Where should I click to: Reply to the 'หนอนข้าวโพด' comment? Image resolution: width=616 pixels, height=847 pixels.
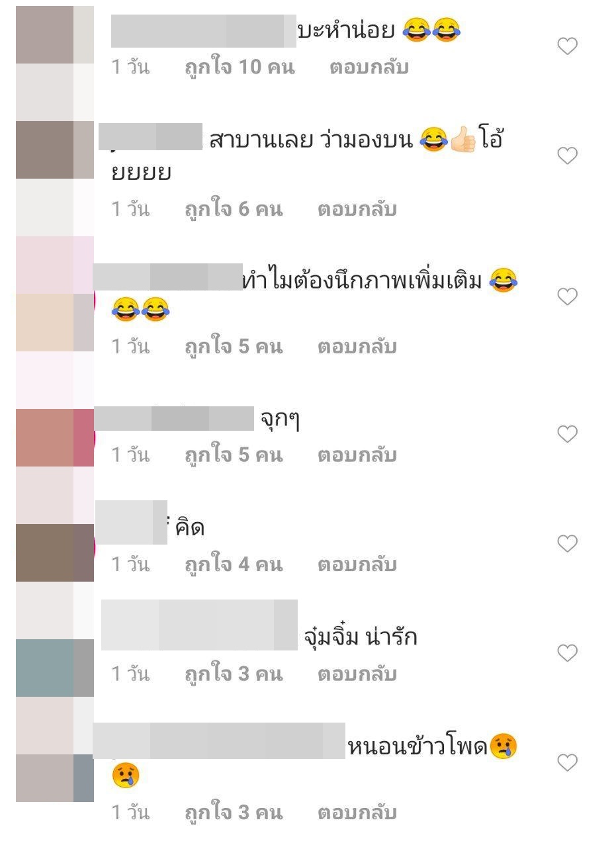point(357,813)
